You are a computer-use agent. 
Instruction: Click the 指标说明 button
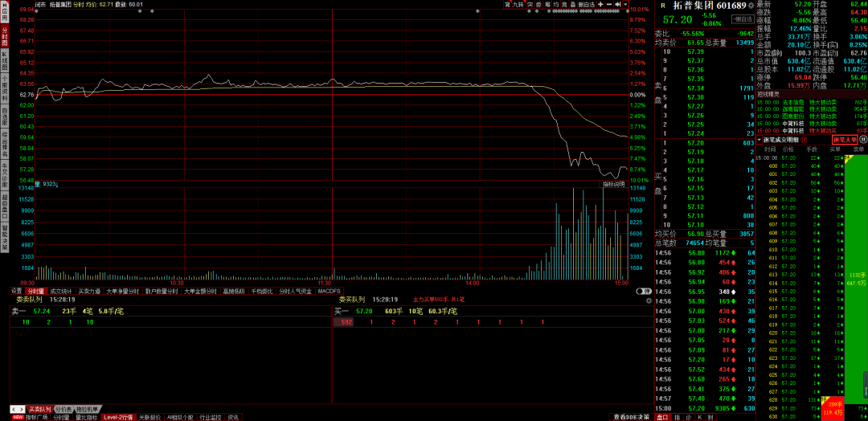[x=613, y=184]
